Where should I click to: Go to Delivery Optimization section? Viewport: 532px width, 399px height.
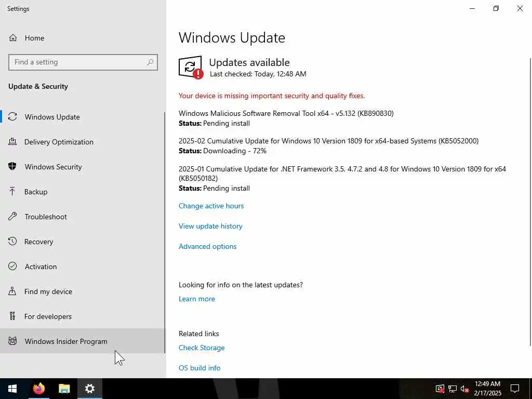(x=82, y=142)
